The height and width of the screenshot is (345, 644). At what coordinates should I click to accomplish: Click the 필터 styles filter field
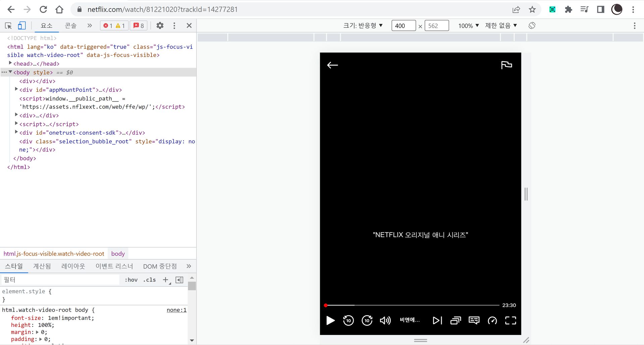click(x=60, y=280)
